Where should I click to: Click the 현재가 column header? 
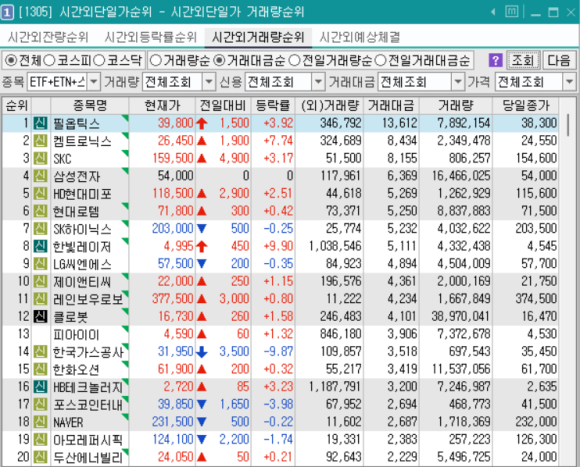coord(162,106)
